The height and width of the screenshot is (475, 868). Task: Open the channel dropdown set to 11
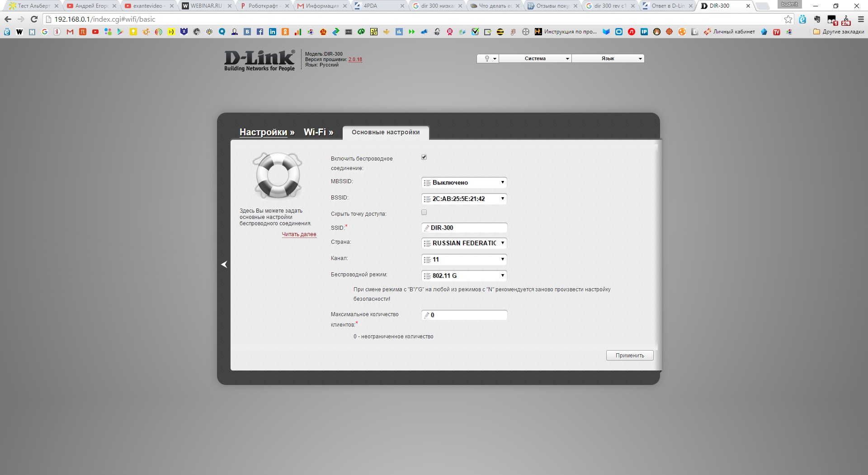point(464,260)
